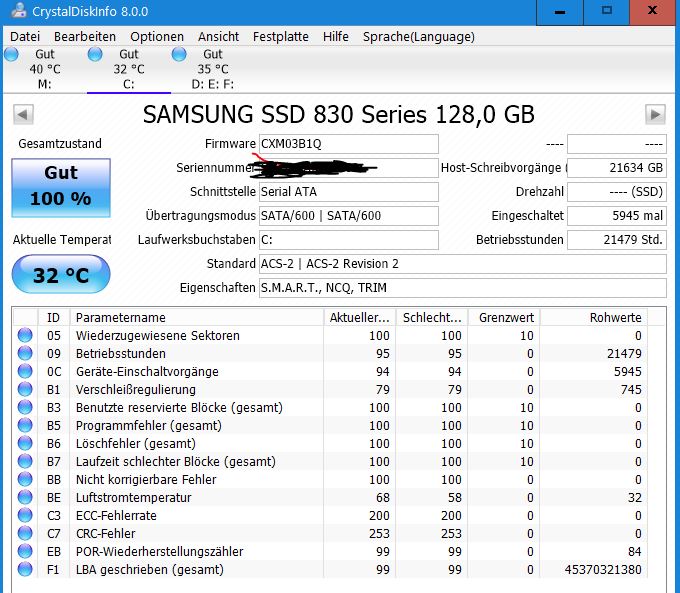Click the next disk right arrow
Image resolution: width=680 pixels, height=593 pixels.
tap(655, 115)
